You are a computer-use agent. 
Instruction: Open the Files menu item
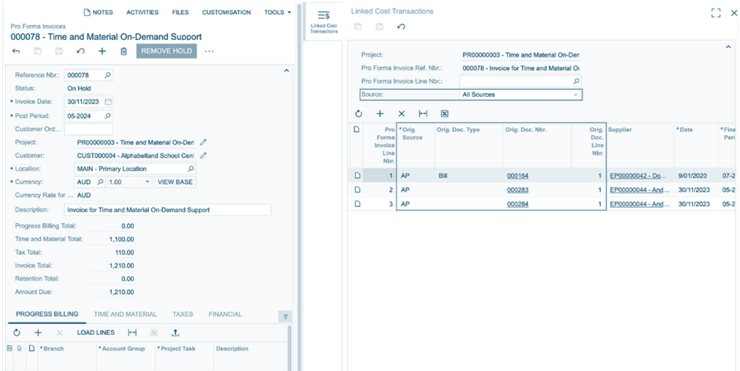[180, 12]
